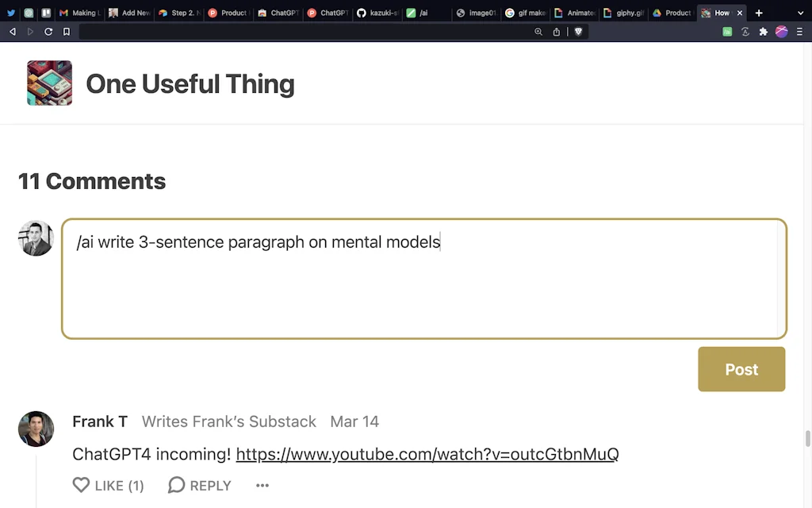
Task: Click the browser profile avatar icon
Action: (781, 31)
